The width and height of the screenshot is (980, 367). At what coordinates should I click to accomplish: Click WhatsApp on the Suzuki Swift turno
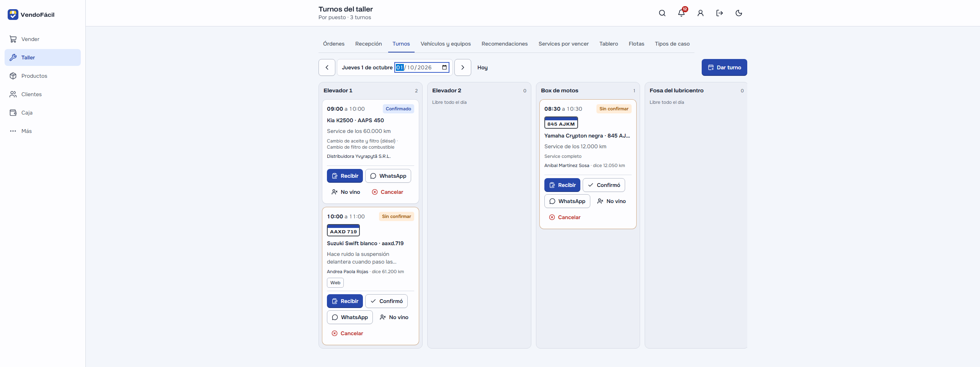point(350,317)
